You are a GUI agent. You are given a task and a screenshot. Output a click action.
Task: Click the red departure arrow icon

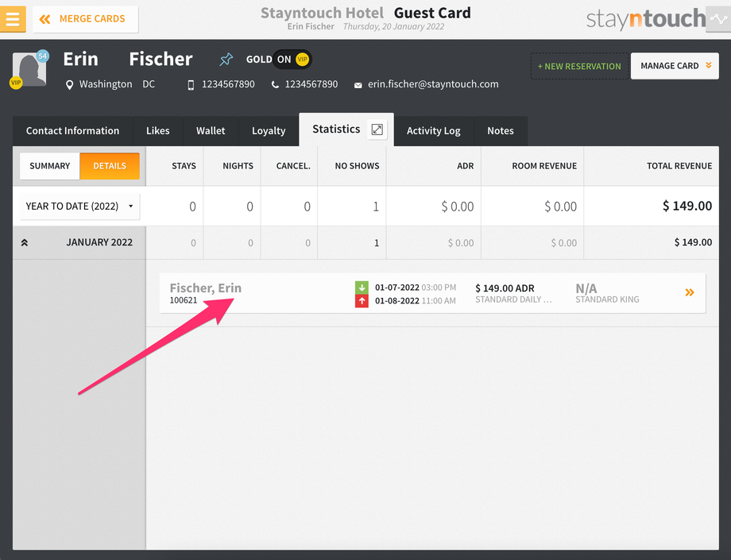point(362,301)
